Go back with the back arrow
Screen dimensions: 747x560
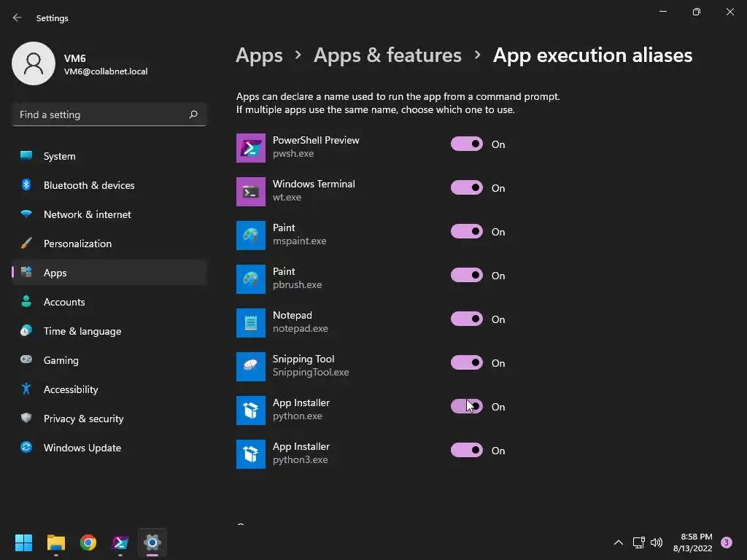point(18,17)
